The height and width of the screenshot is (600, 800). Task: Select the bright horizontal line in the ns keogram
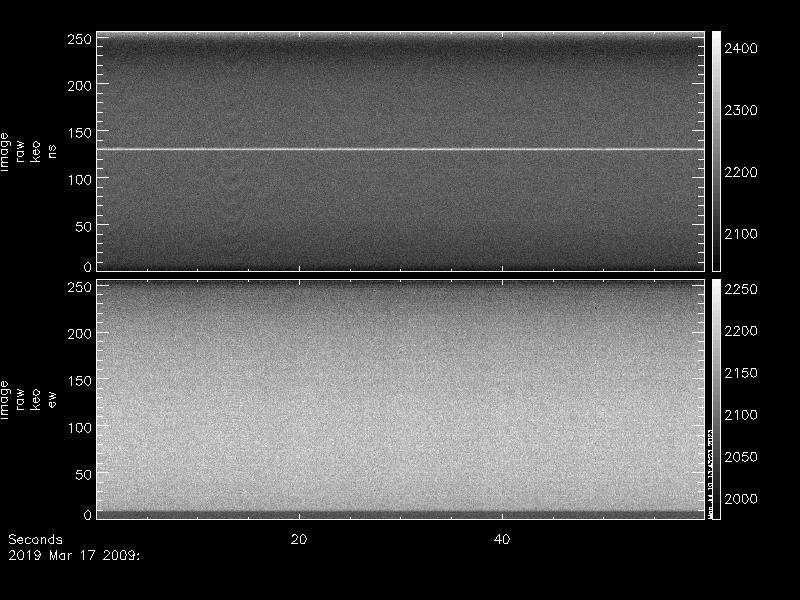click(x=401, y=149)
